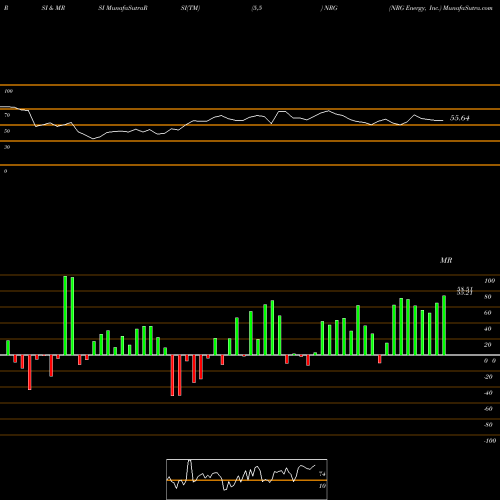Image resolution: width=500 pixels, height=500 pixels.
Task: Click the RSI scale label 100
Action: click(x=8, y=91)
